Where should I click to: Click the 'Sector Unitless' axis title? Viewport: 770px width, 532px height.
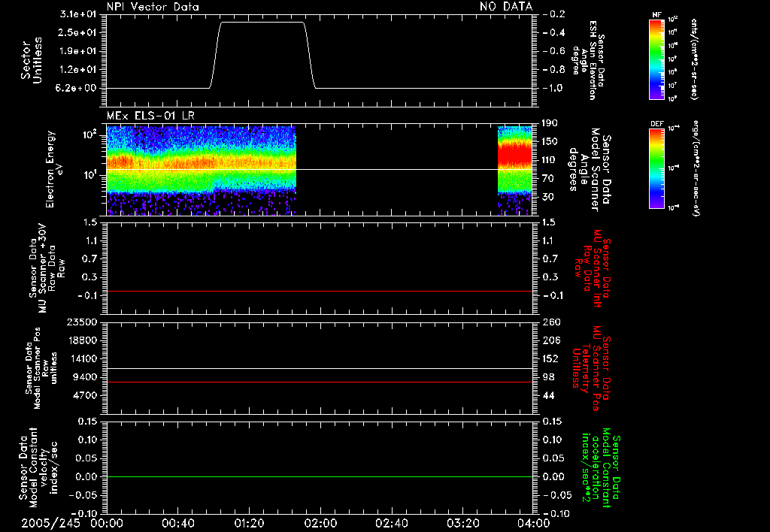32,60
